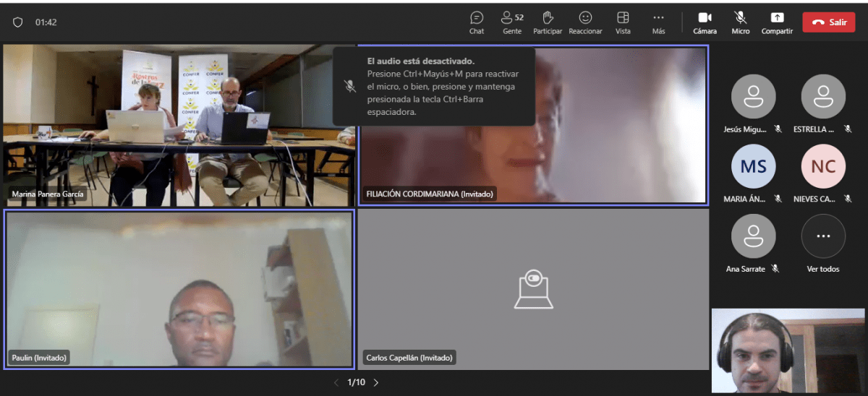Go to next participants page
This screenshot has height=396, width=868.
coord(376,382)
